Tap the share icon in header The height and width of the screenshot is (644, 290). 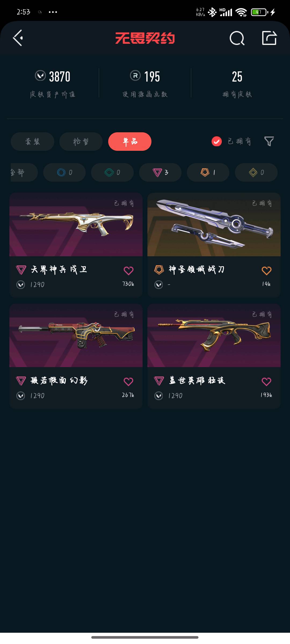pos(269,38)
